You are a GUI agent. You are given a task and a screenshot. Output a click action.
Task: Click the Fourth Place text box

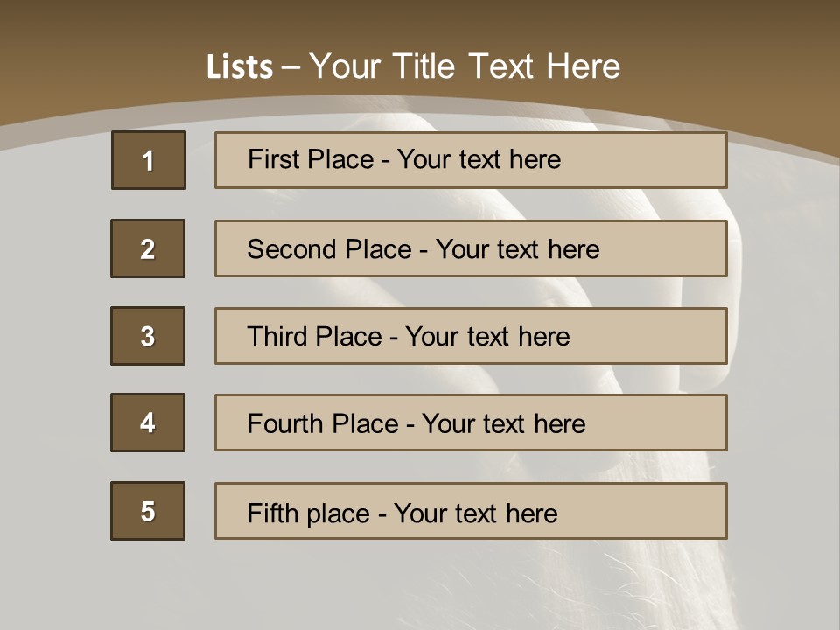click(x=471, y=423)
